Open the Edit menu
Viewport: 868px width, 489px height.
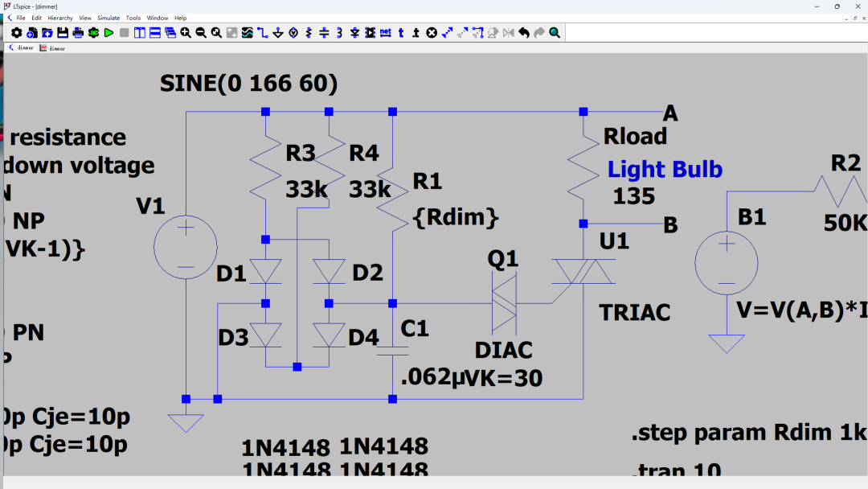pyautogui.click(x=36, y=18)
